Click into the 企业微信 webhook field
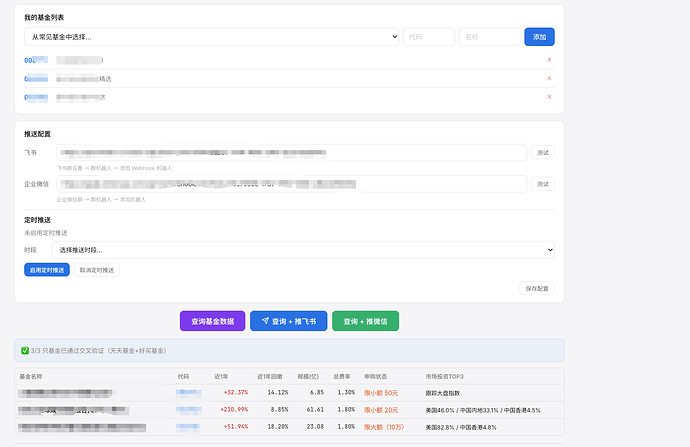The height and width of the screenshot is (447, 690). 291,184
